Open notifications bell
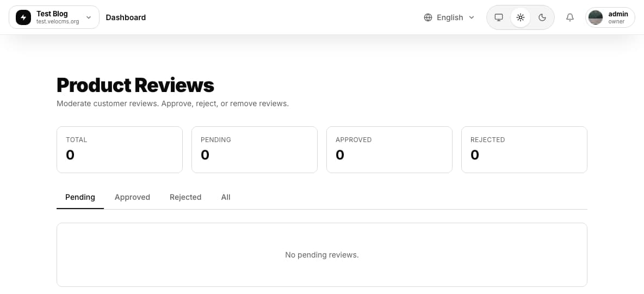This screenshot has width=644, height=294. (569, 17)
